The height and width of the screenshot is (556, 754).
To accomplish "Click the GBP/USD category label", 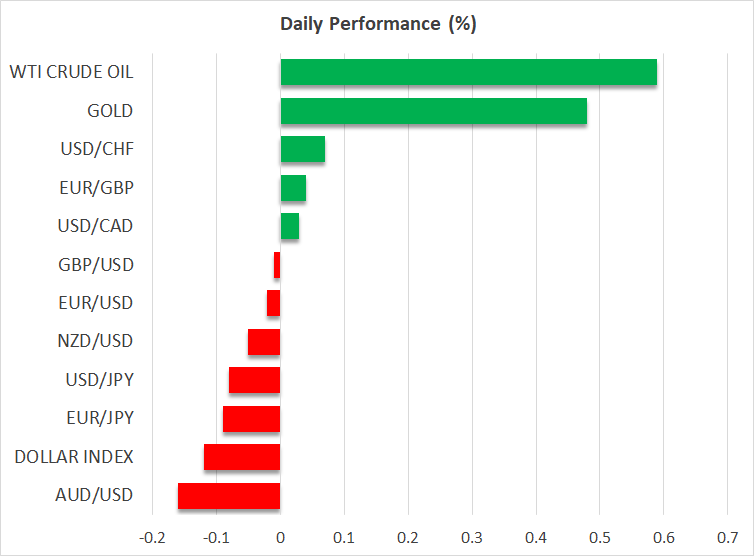I will (97, 265).
